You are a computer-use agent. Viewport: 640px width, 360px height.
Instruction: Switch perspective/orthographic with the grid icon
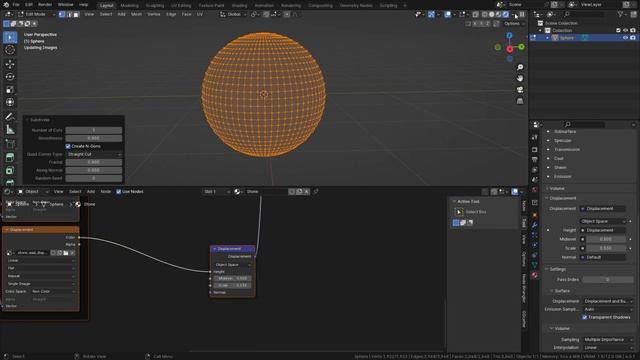pyautogui.click(x=520, y=101)
